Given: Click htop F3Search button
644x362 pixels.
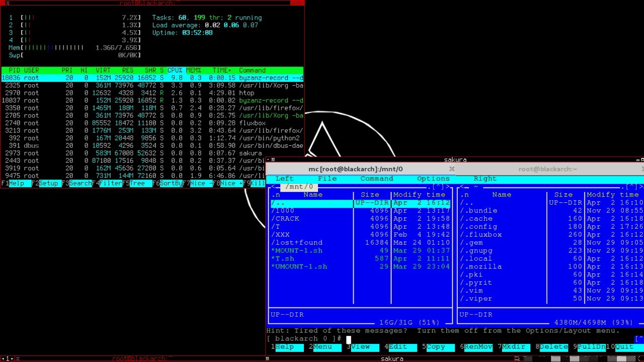Looking at the screenshot, I should 76,184.
